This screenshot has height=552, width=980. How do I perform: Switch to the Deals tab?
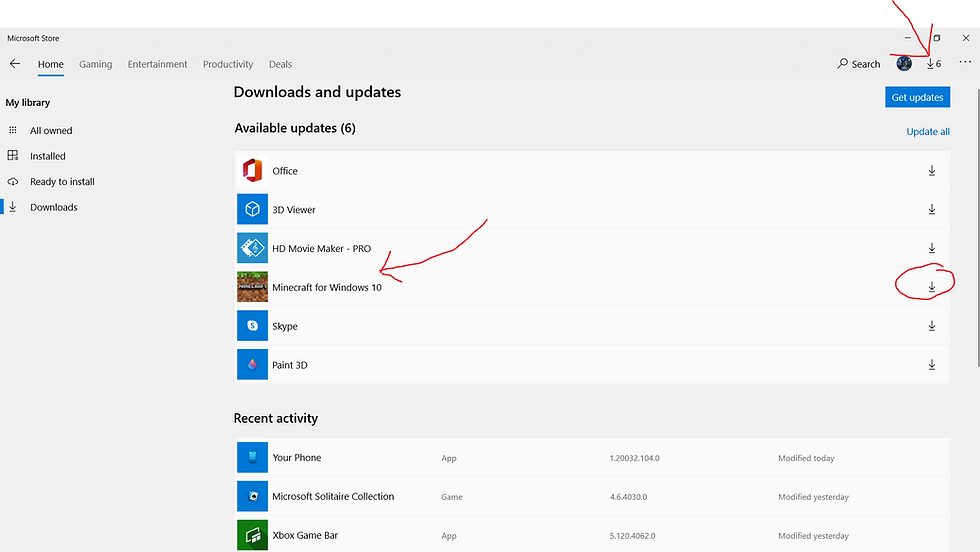pyautogui.click(x=280, y=64)
